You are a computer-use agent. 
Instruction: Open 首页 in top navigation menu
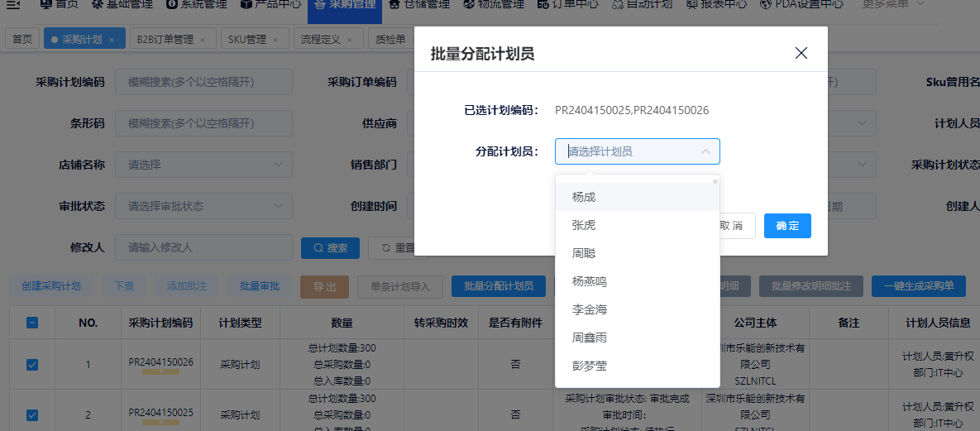59,4
